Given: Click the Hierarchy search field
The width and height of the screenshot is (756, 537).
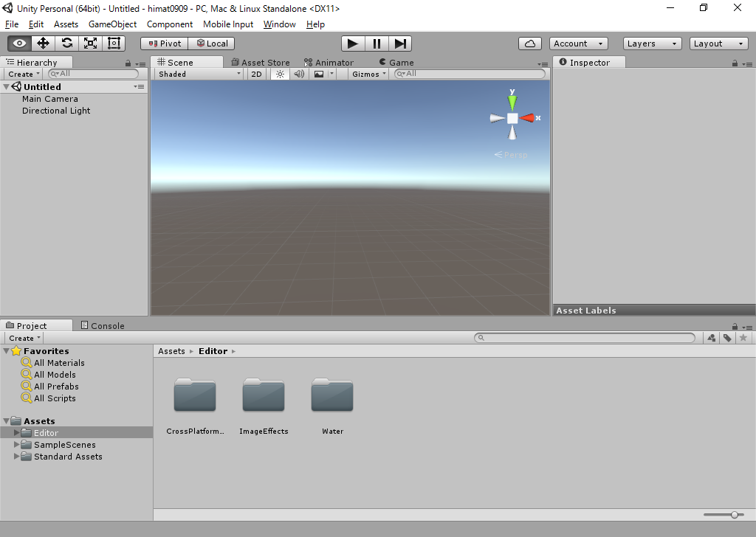Looking at the screenshot, I should point(94,74).
